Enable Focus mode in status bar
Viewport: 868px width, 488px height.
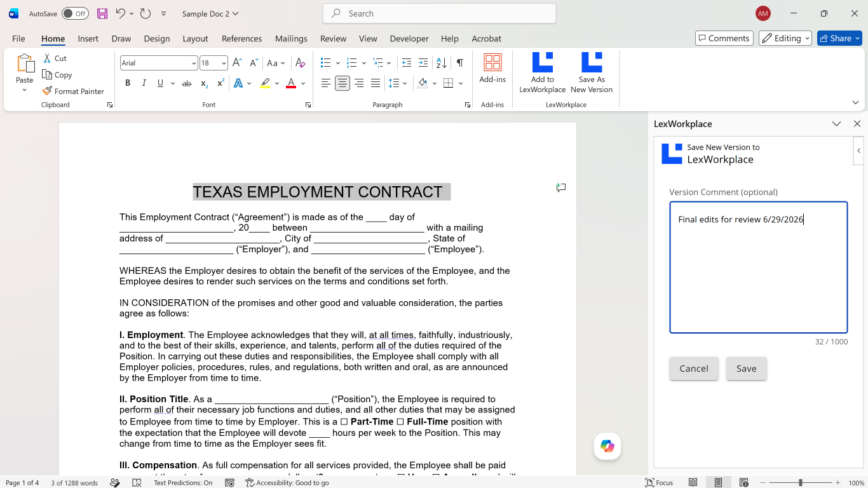coord(659,483)
